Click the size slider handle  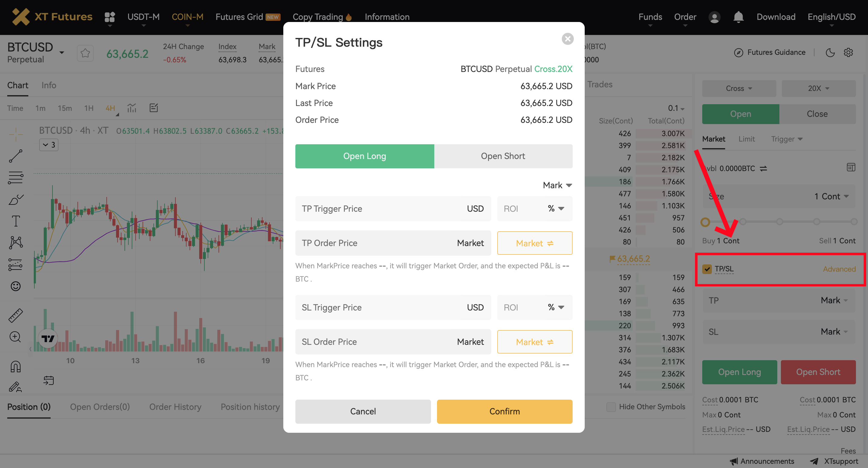tap(705, 222)
